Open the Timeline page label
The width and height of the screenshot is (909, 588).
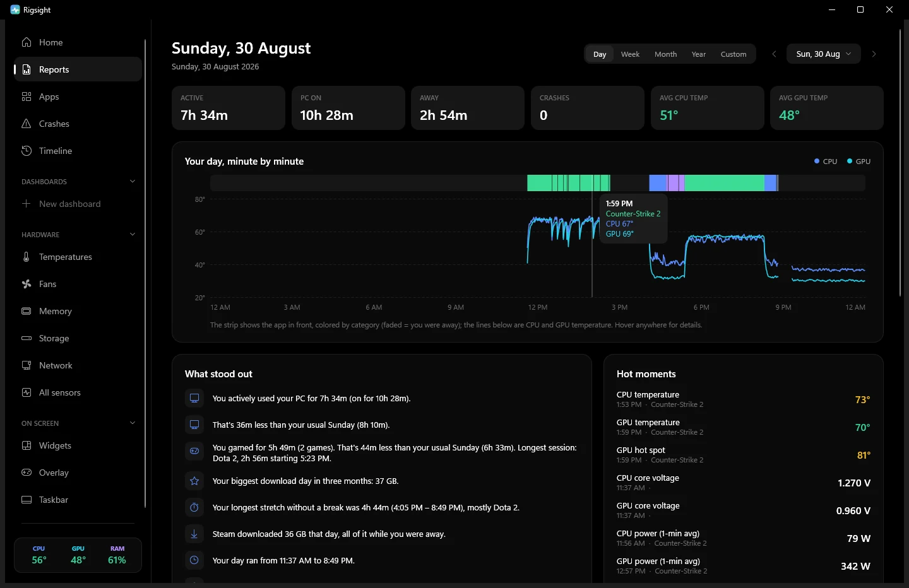coord(56,151)
